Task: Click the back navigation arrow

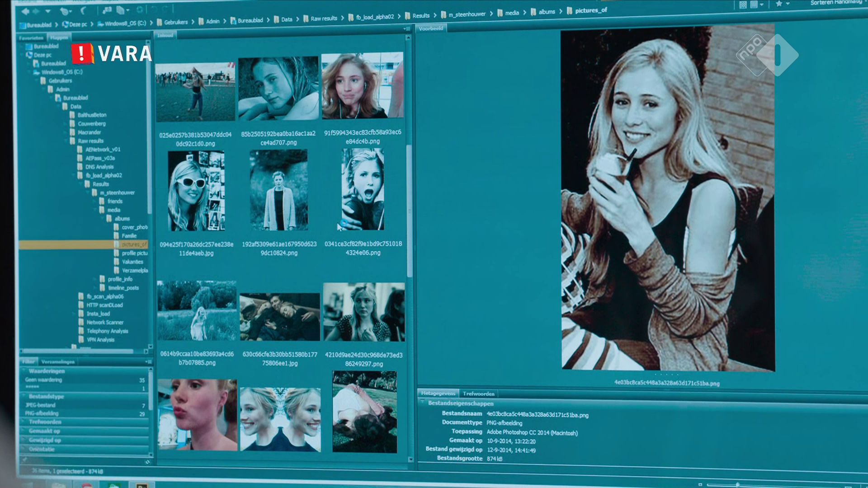Action: 25,11
